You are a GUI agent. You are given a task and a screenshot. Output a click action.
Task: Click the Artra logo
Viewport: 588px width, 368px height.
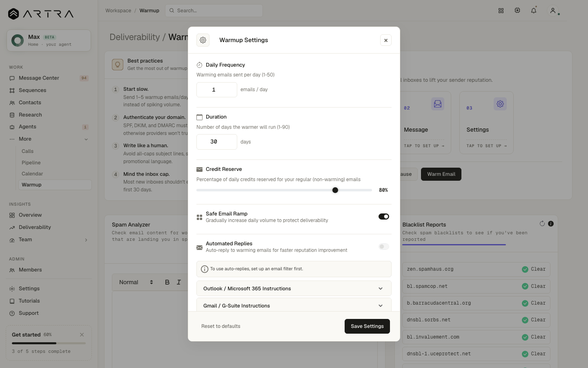point(41,14)
